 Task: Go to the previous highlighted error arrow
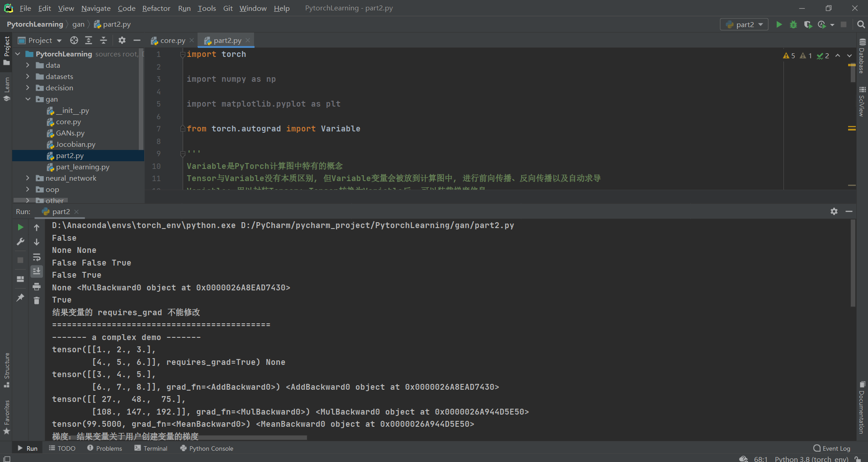pyautogui.click(x=838, y=56)
